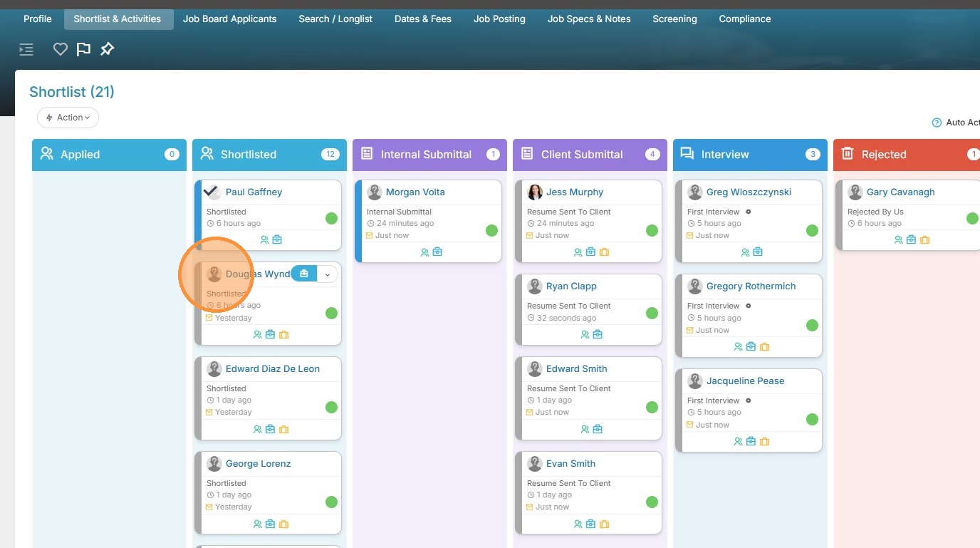980x548 pixels.
Task: Switch to the Compliance tab
Action: click(745, 19)
